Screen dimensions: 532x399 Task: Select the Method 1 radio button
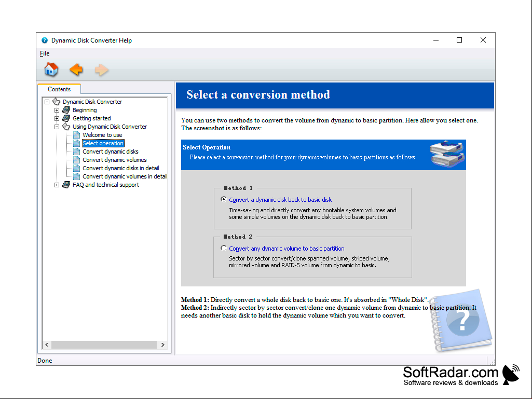coord(223,199)
